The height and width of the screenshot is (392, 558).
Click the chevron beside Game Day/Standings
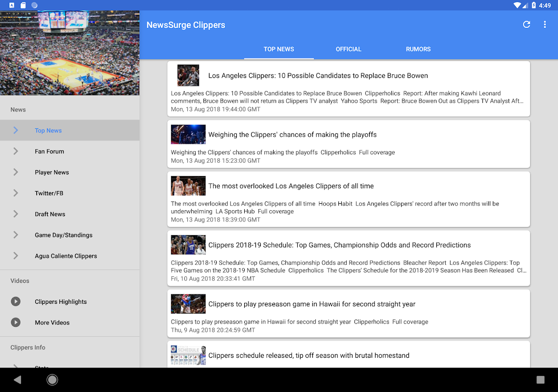[x=16, y=235]
